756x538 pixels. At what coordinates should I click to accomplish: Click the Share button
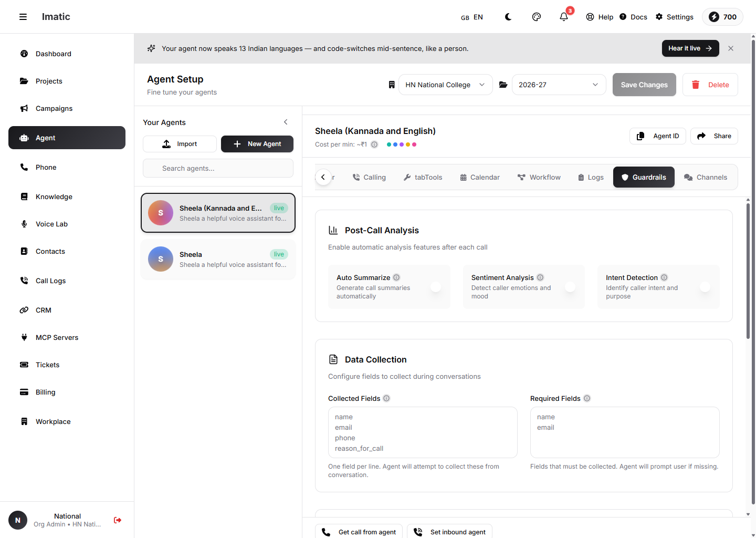point(714,136)
